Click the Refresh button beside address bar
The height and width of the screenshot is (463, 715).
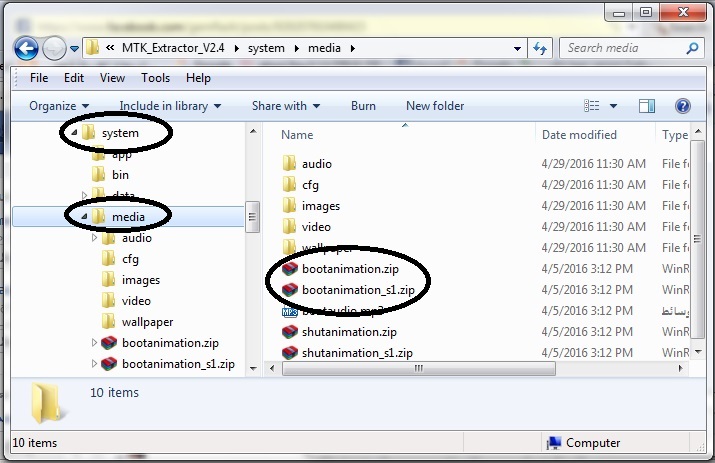[x=540, y=48]
